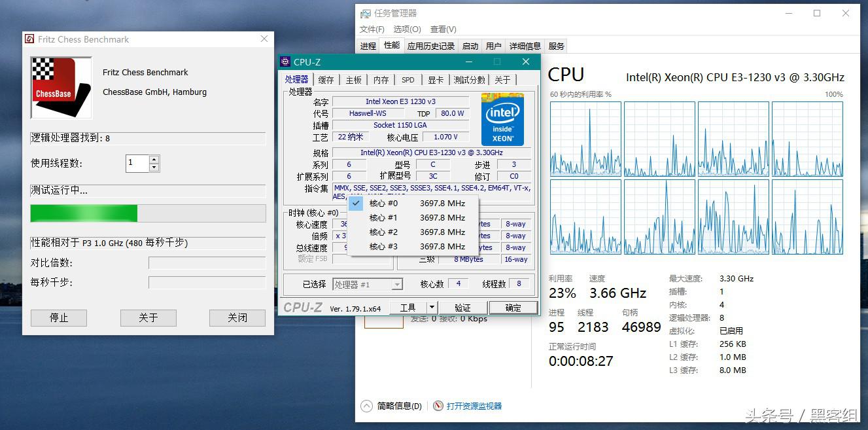
Task: Switch to the 内存 tab in CPU-Z
Action: click(381, 80)
